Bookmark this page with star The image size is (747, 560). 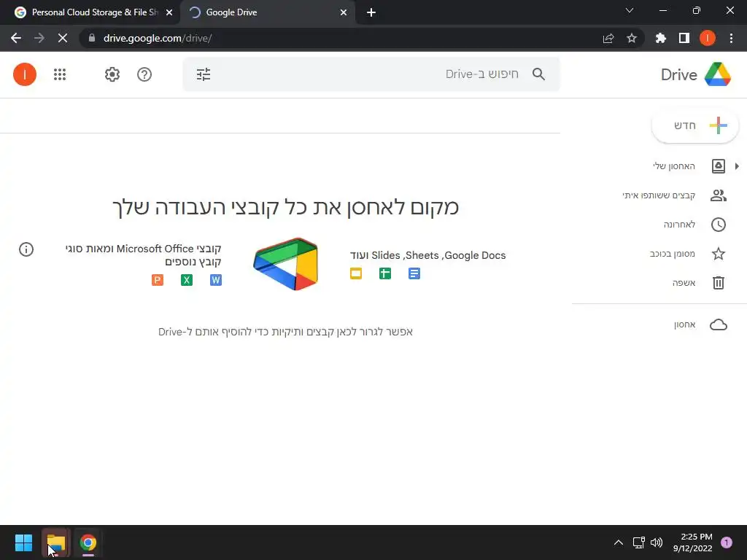tap(632, 38)
